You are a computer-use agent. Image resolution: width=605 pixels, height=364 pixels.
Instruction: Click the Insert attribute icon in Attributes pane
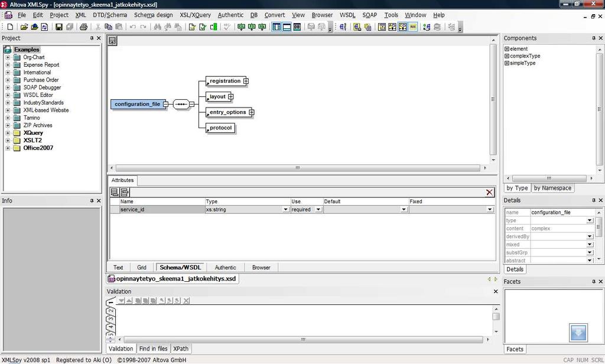125,192
